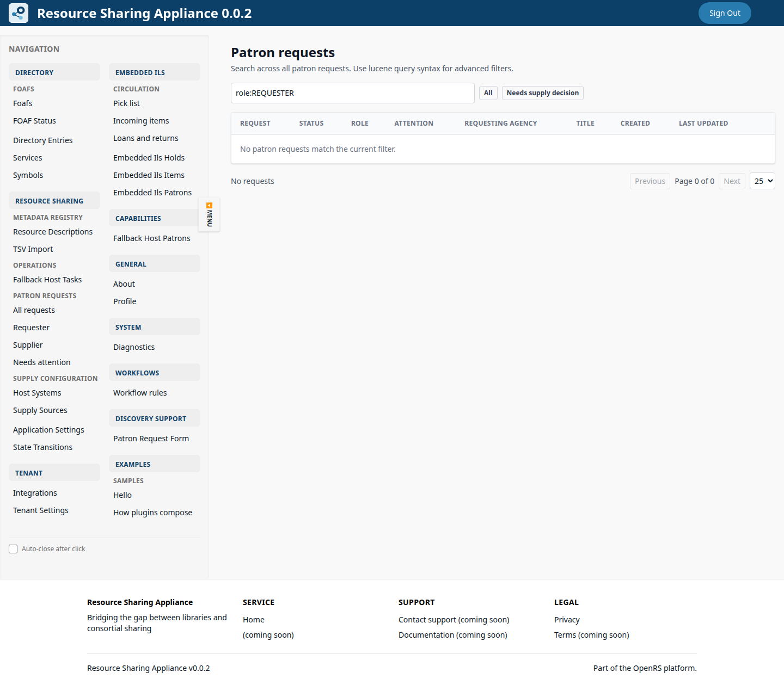Open the page size dropdown showing 25

(762, 181)
